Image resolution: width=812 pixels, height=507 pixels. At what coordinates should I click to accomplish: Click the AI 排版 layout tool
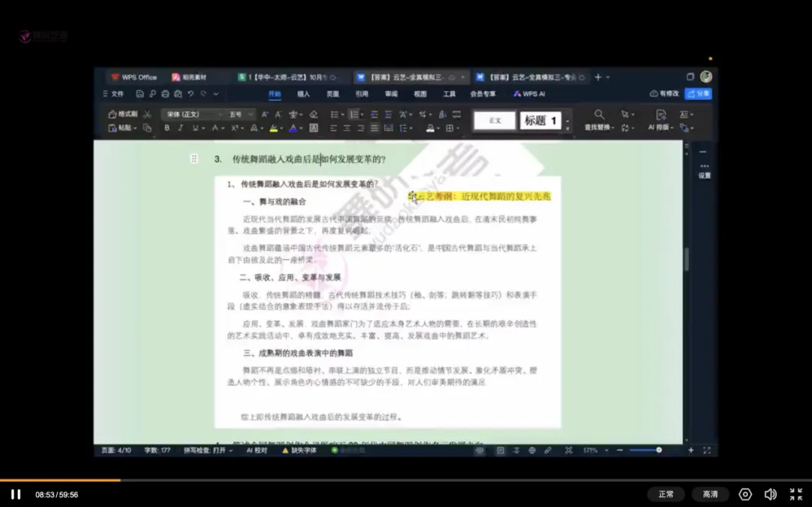coord(661,120)
